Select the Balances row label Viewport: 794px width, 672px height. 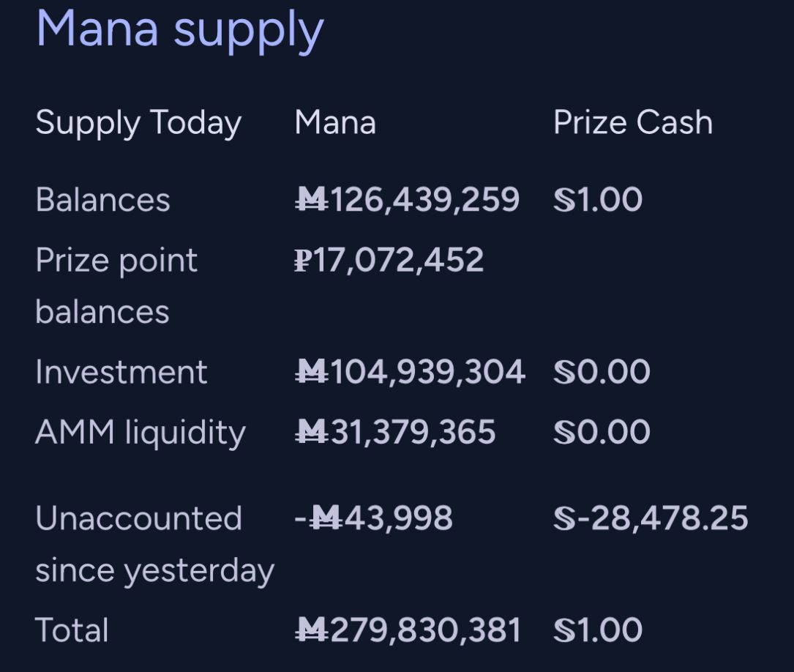click(x=102, y=200)
